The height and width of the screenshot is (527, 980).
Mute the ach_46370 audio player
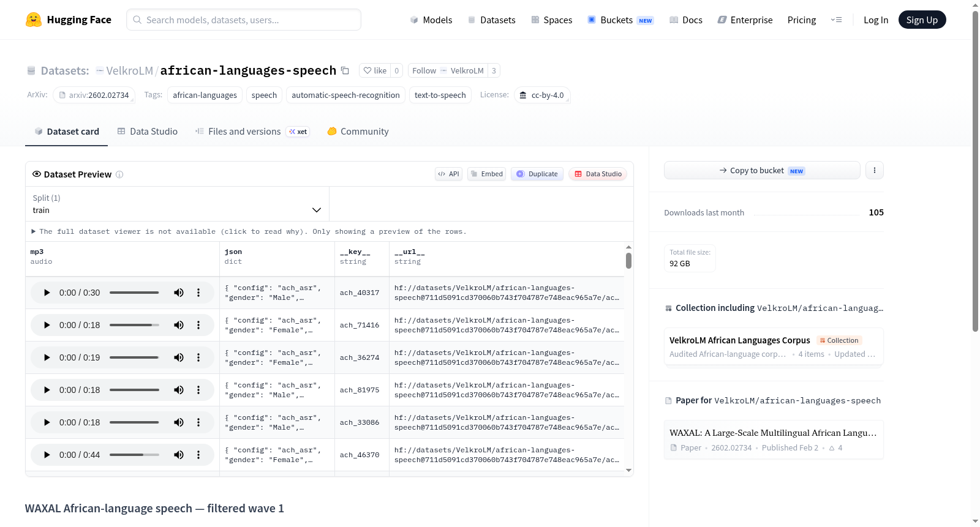pos(179,455)
